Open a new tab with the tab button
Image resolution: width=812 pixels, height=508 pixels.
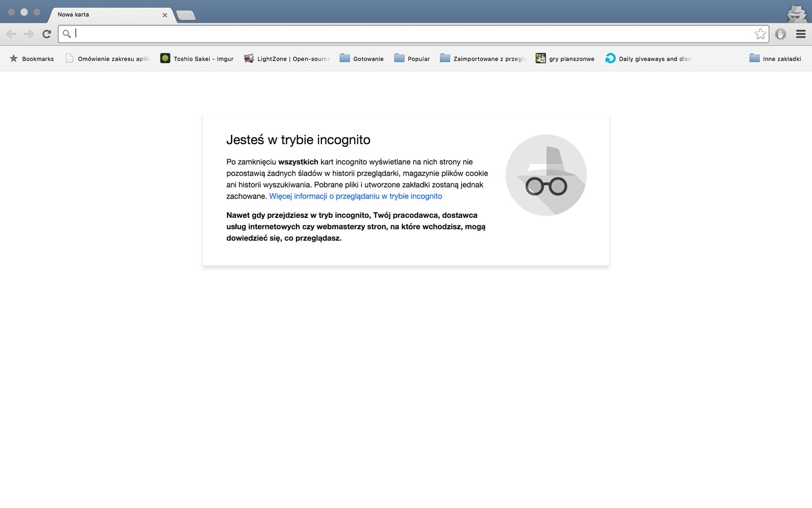click(x=186, y=16)
